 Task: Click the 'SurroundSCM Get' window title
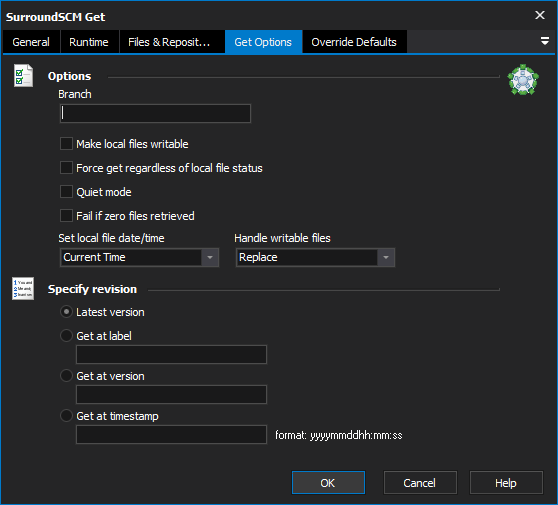[x=56, y=17]
